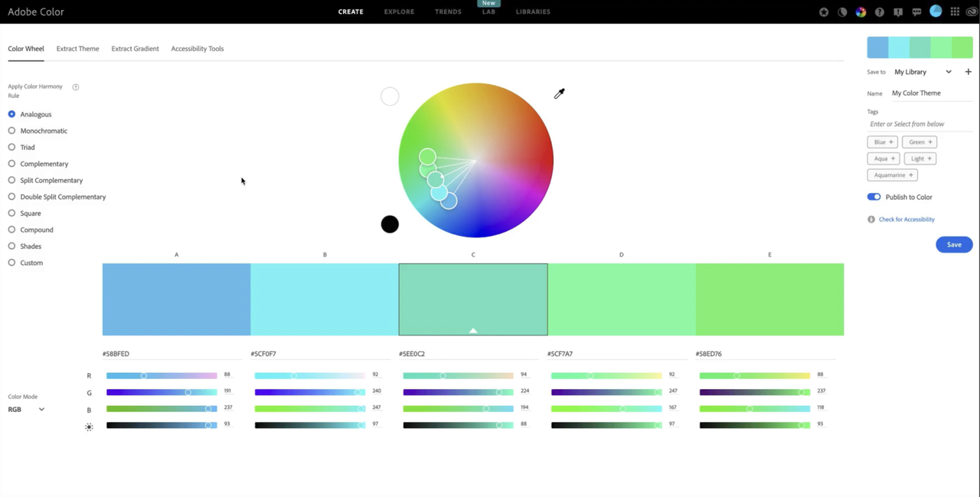Viewport: 980px width, 497px height.
Task: Click the black circle below the wheel
Action: tap(390, 224)
